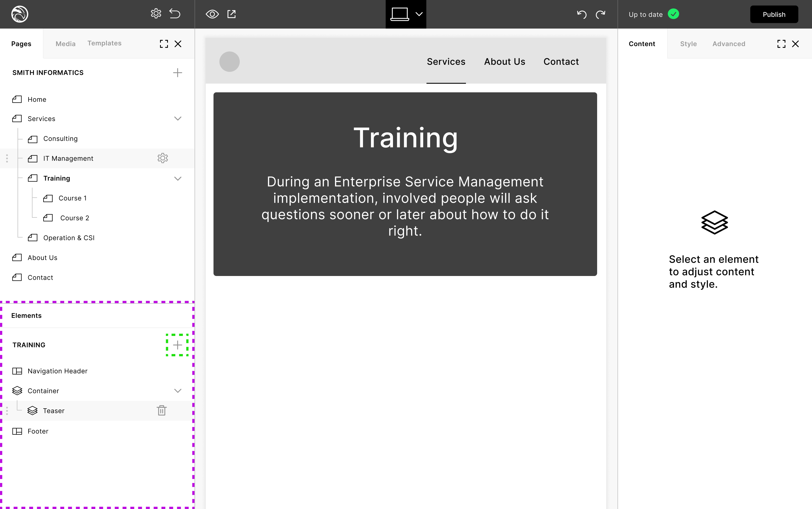Click the Publish button
The image size is (812, 509).
[774, 14]
